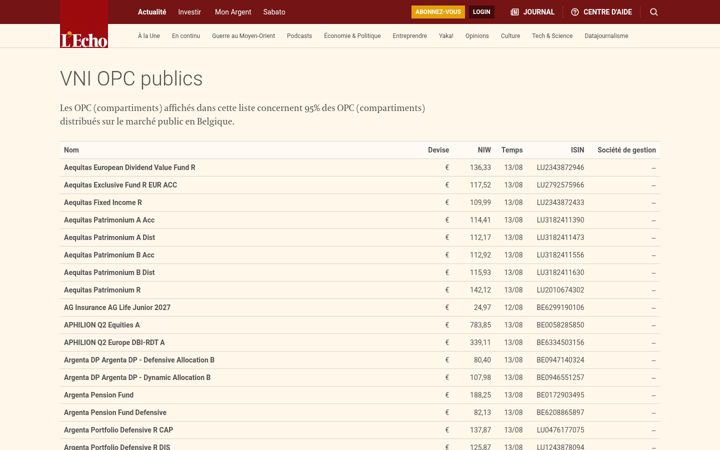Select the NIW value 783,85
Screen dimensions: 720x450
[480, 325]
